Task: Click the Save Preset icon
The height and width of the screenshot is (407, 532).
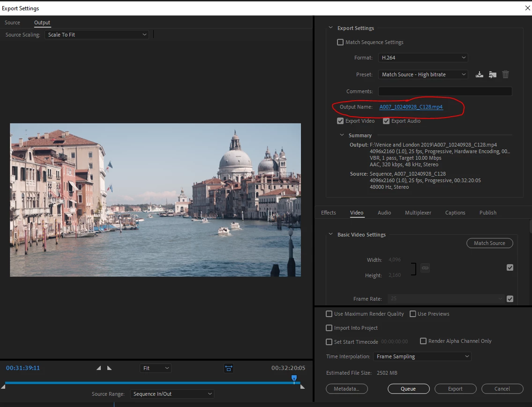Action: pos(479,74)
